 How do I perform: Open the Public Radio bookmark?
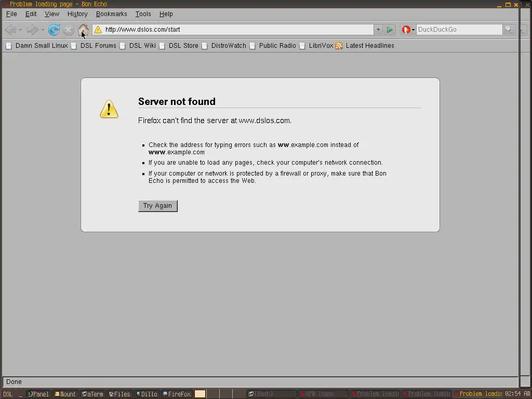point(273,46)
